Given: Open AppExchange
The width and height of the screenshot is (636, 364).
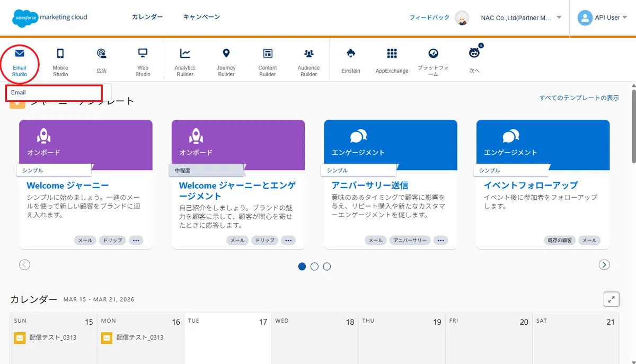Looking at the screenshot, I should 392,60.
